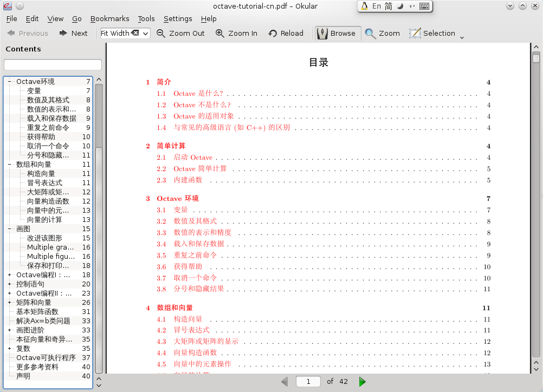Select 变量 in contents tree

click(x=34, y=90)
